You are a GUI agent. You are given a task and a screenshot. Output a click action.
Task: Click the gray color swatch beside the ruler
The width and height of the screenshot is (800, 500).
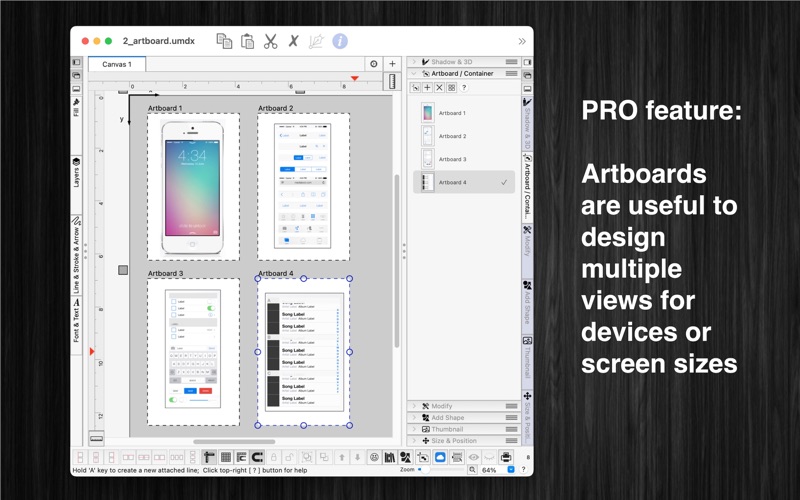pyautogui.click(x=123, y=270)
